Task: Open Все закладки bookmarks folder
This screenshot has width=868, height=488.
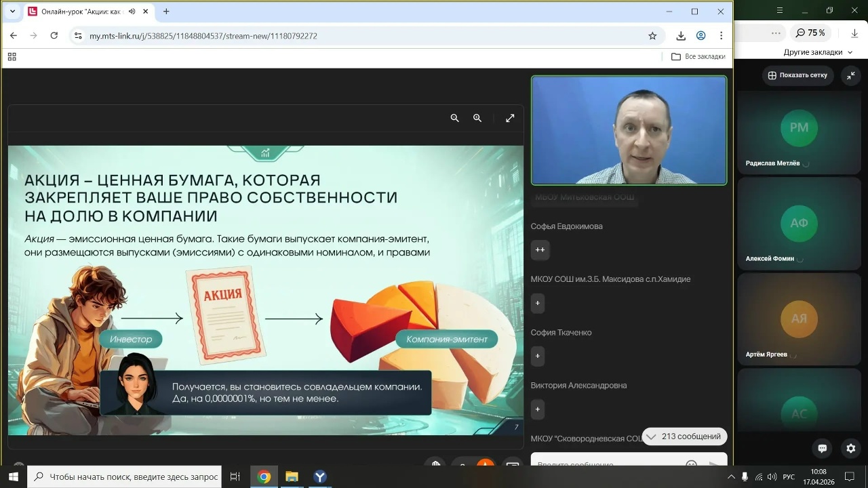Action: 698,56
